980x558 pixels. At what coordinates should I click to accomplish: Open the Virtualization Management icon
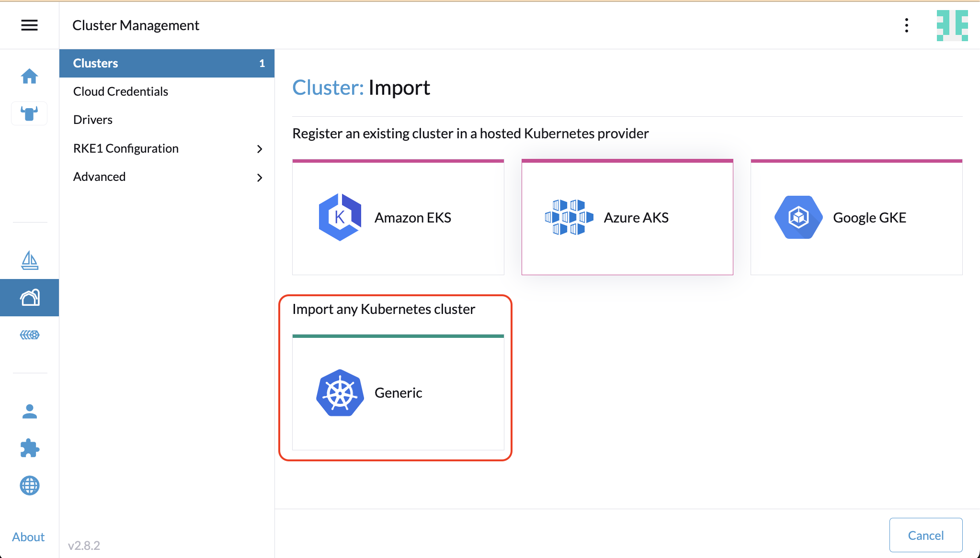point(29,335)
